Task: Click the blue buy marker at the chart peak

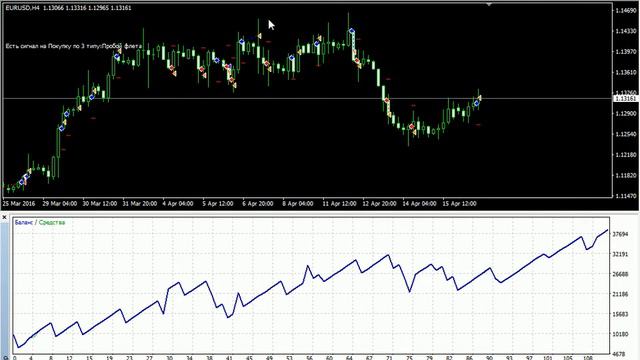Action: pyautogui.click(x=352, y=31)
